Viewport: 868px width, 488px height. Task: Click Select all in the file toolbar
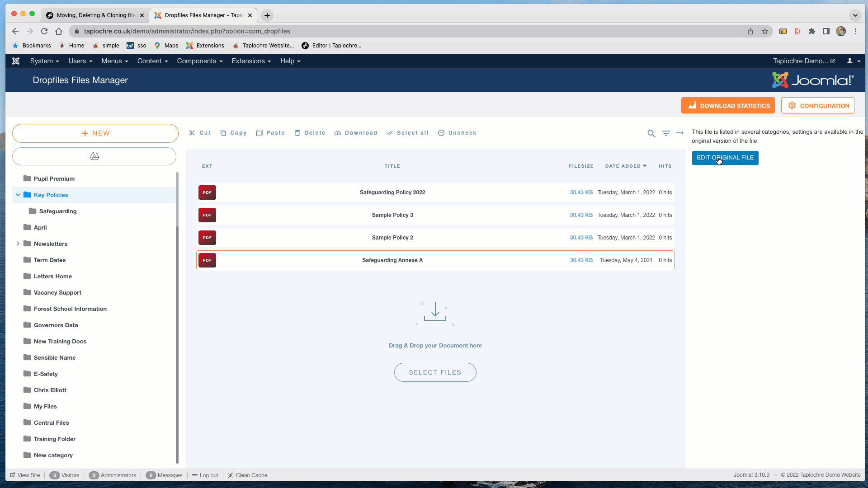coord(408,133)
